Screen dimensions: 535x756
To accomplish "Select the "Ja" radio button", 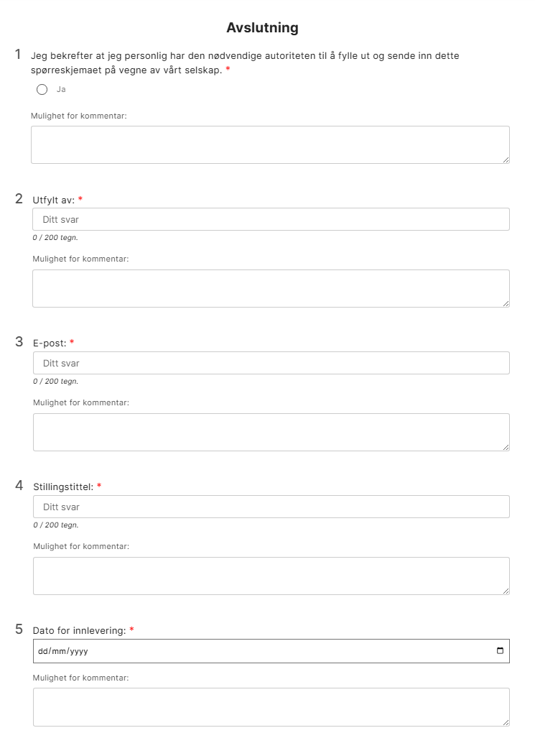I will (x=42, y=90).
